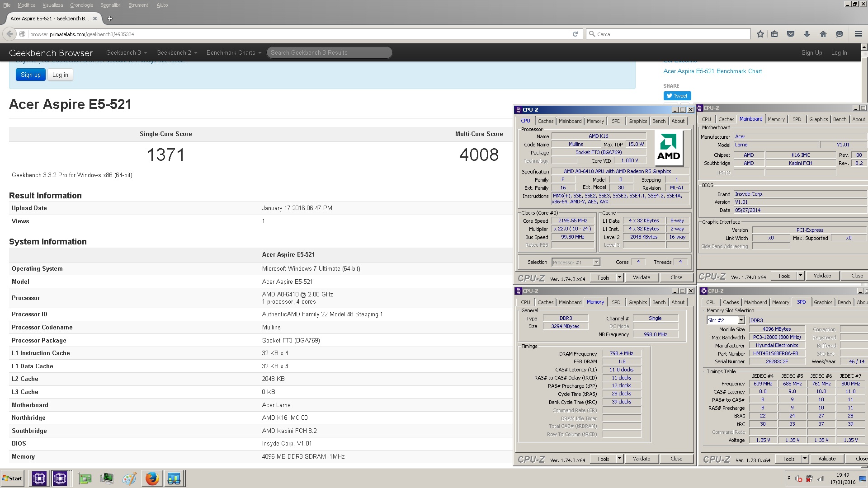
Task: Open the Tools arrow in the CPU tab window
Action: pos(619,277)
